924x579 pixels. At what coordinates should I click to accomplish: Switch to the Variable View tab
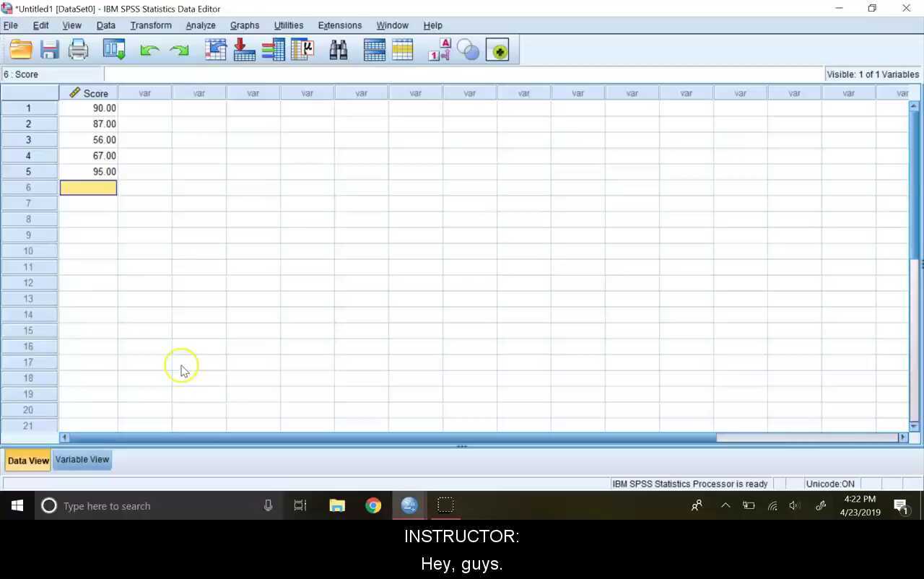click(82, 459)
